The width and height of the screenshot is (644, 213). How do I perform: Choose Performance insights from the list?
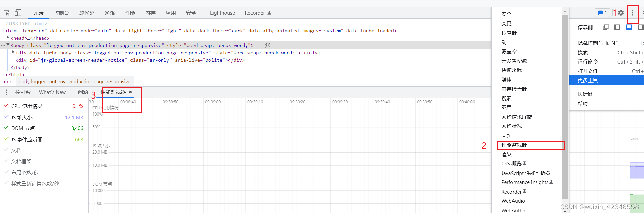527,182
